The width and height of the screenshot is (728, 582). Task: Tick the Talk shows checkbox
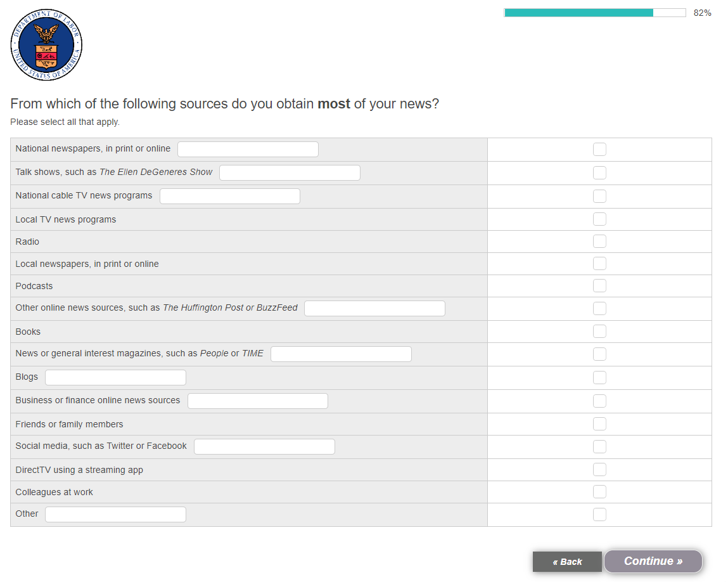(x=599, y=173)
